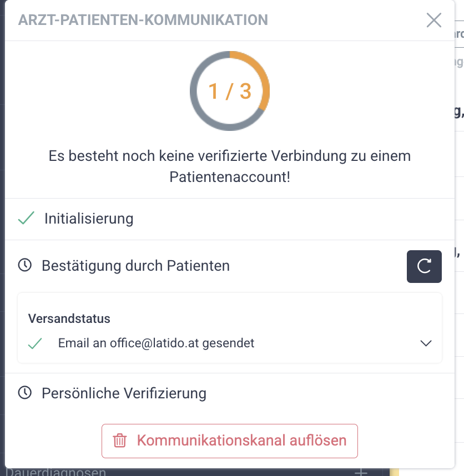464x476 pixels.
Task: Select the Persönliche Verifizierung step label
Action: [x=124, y=393]
